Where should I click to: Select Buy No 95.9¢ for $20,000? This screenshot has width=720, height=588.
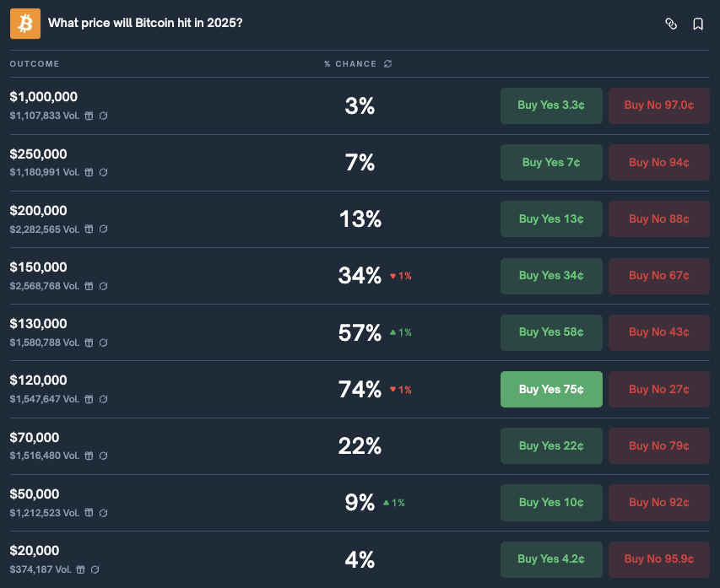[659, 559]
